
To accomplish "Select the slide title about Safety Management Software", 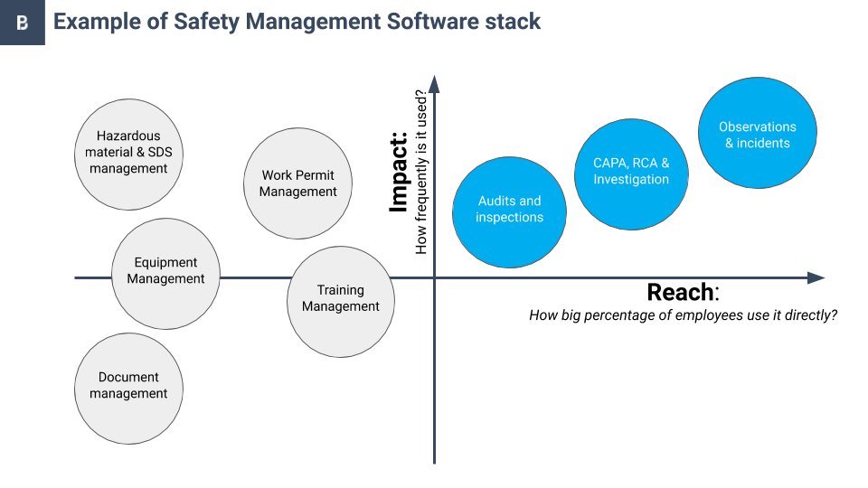I will tap(297, 22).
